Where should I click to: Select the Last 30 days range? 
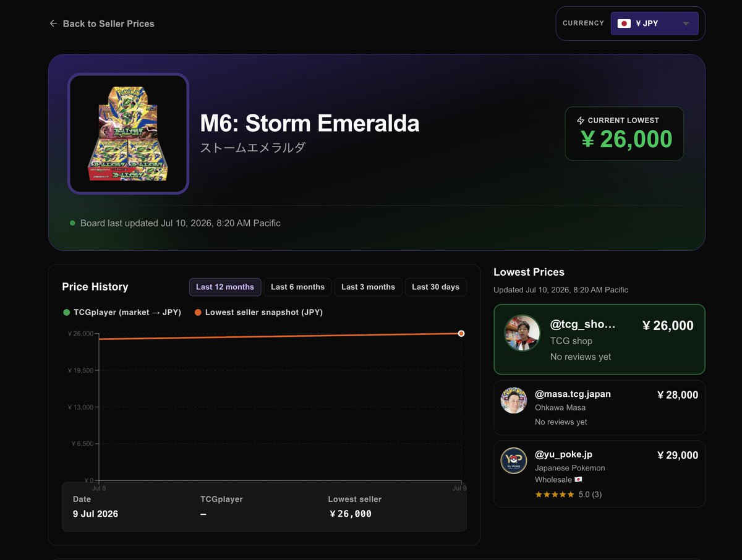(x=435, y=287)
